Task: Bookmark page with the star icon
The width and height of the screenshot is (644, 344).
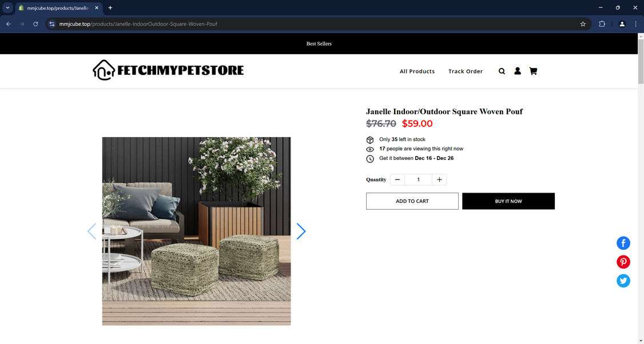Action: (x=583, y=24)
